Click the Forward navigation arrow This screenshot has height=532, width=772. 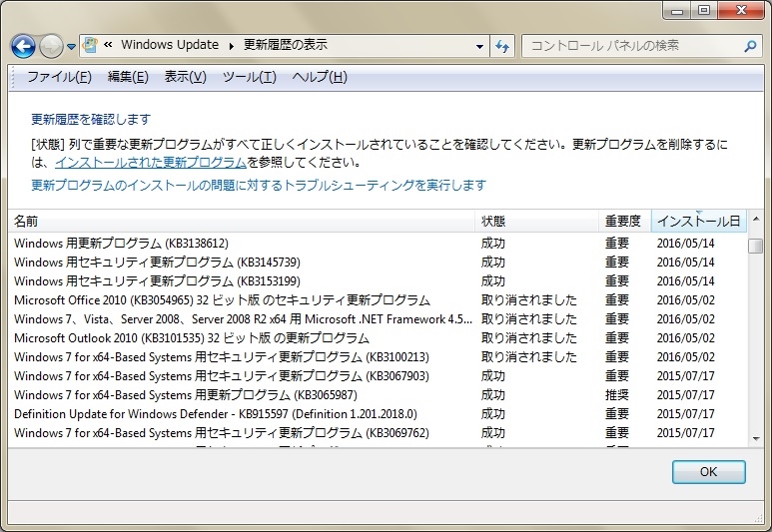[51, 47]
